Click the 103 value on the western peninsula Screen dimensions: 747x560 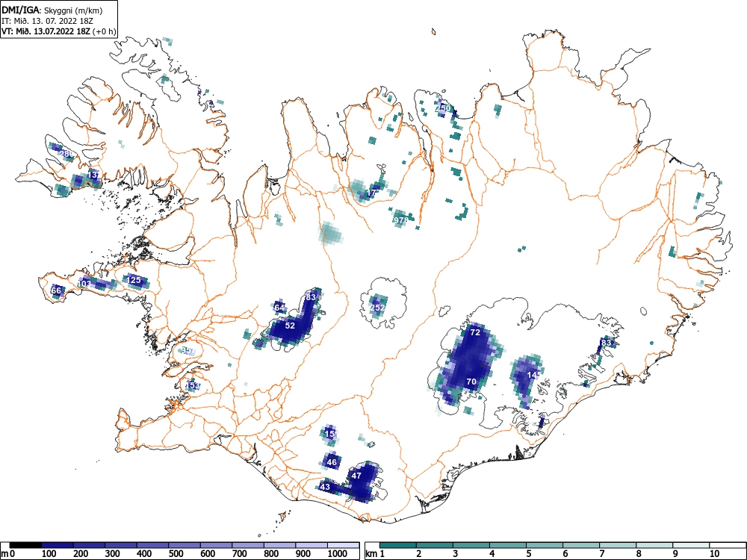(84, 284)
